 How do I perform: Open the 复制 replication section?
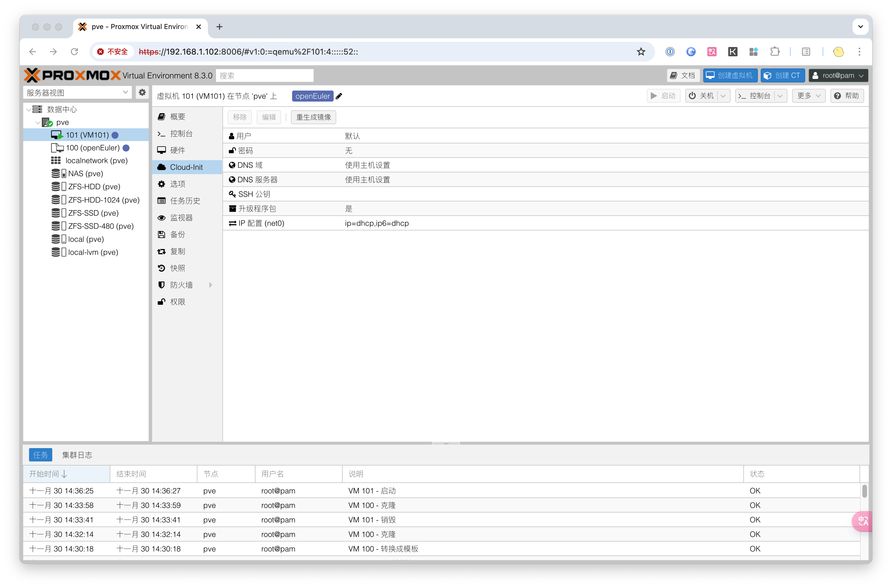point(187,252)
